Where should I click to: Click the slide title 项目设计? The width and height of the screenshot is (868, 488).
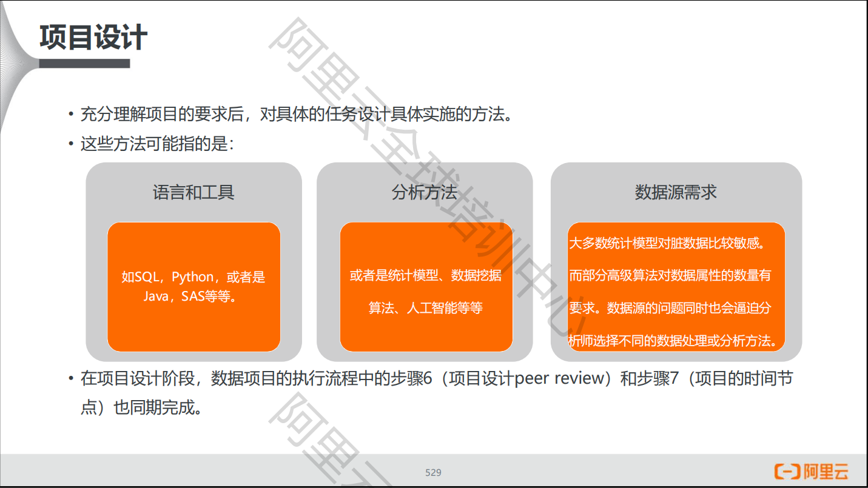93,38
